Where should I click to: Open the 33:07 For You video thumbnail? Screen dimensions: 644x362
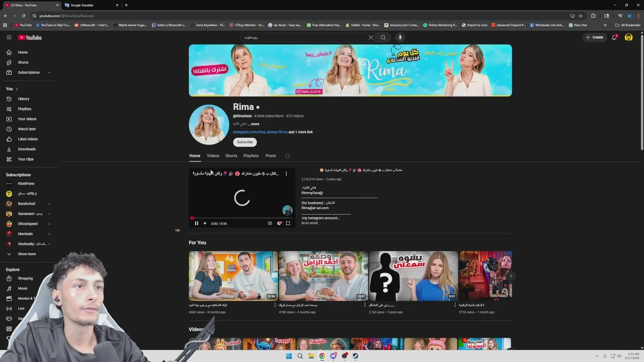tap(324, 276)
